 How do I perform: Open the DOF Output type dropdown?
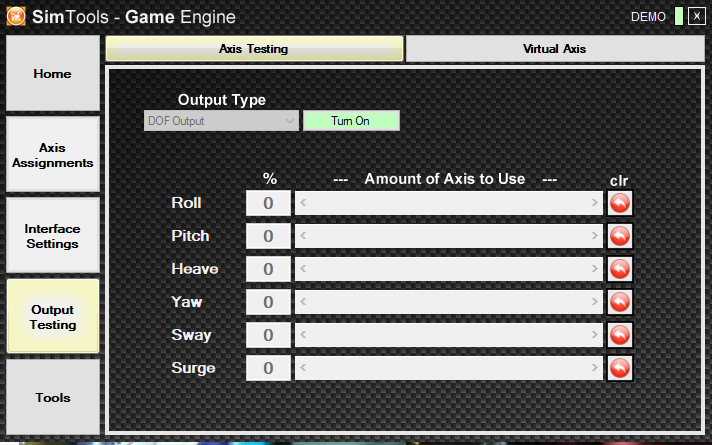tap(221, 121)
